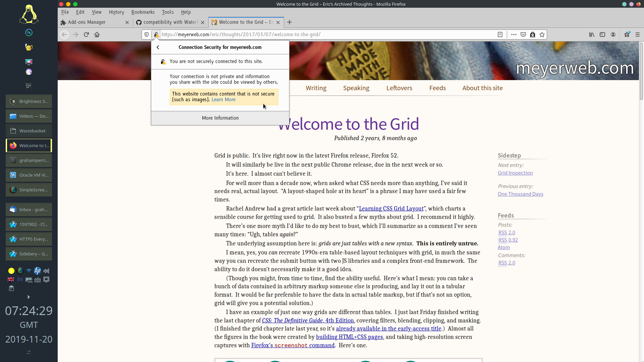
Task: Open the Bookmarks menu
Action: (x=143, y=12)
